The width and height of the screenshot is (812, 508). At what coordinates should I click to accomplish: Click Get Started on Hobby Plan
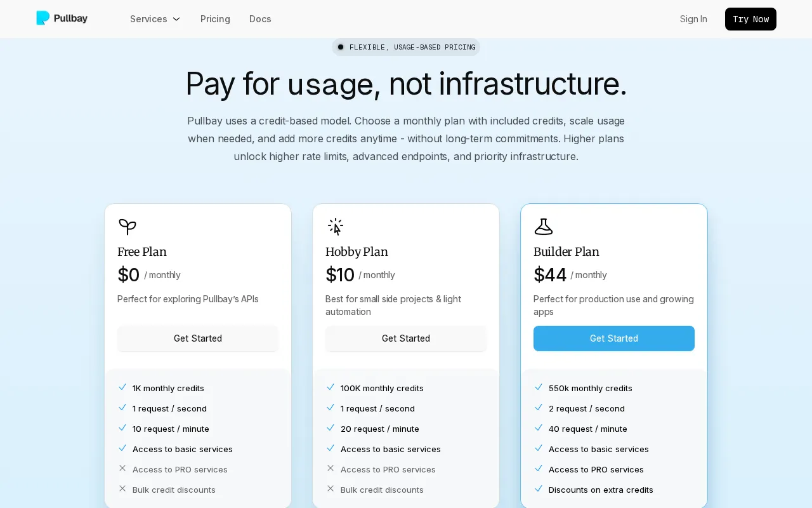406,338
